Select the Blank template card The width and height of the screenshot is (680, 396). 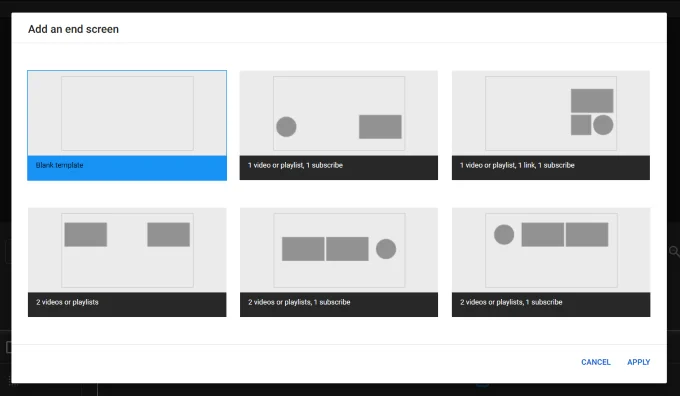(127, 125)
